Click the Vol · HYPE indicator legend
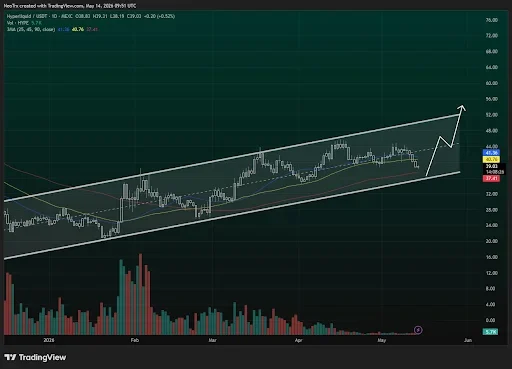The height and width of the screenshot is (369, 512). 18,23
